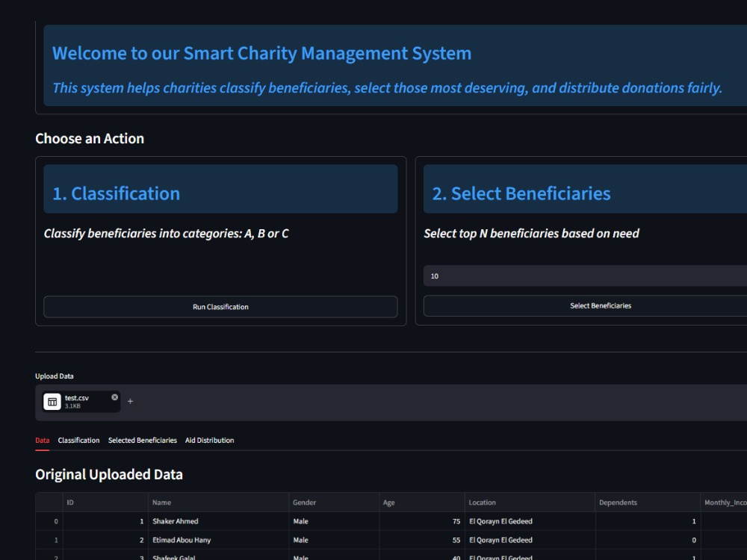Click the plus icon to add another file
The height and width of the screenshot is (560, 747).
130,402
